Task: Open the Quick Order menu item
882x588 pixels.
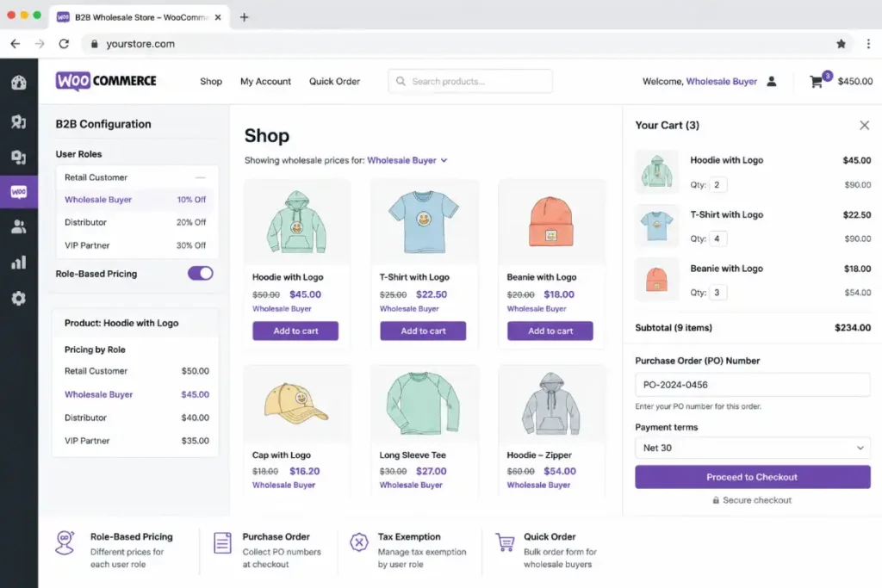Action: pos(334,82)
